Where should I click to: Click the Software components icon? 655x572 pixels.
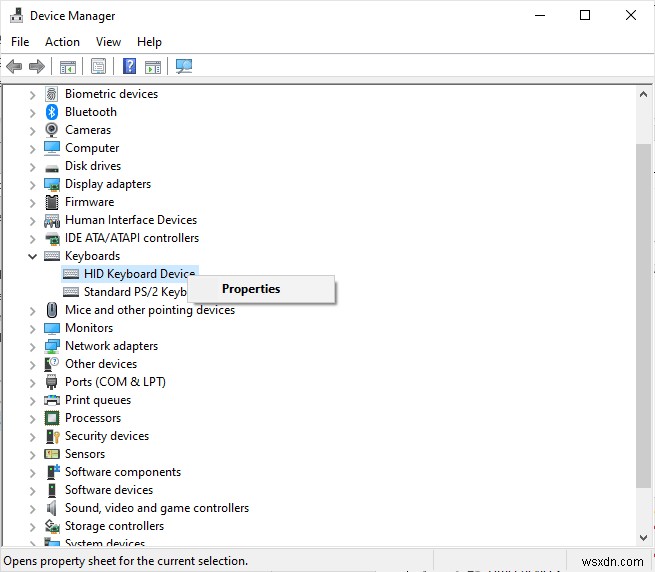(x=53, y=472)
